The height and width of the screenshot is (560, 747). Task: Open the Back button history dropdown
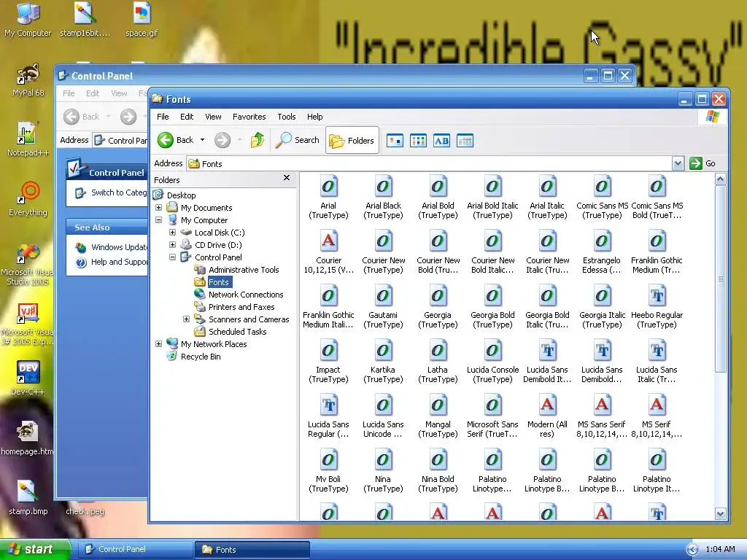pos(203,140)
